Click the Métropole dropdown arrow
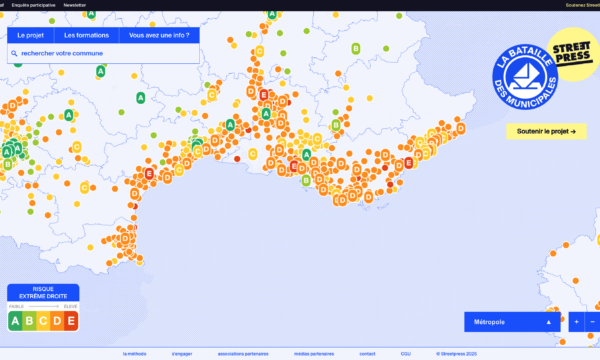This screenshot has width=600, height=360. click(549, 322)
